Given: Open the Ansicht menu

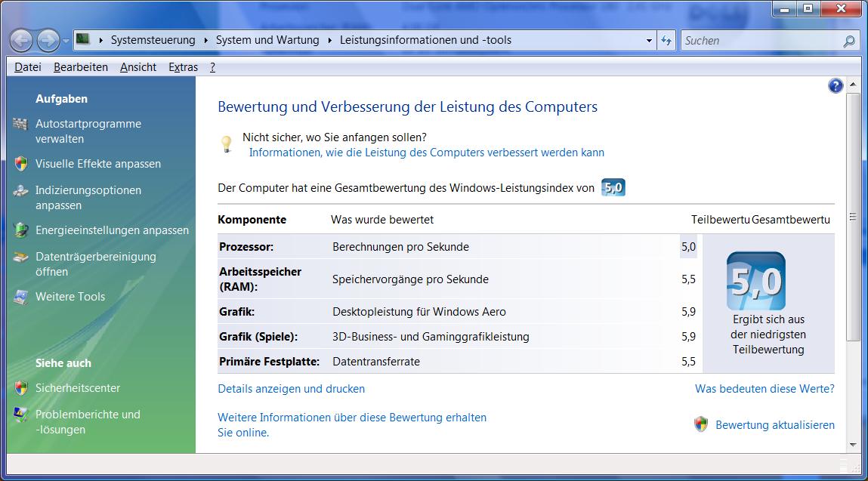Looking at the screenshot, I should (x=138, y=67).
